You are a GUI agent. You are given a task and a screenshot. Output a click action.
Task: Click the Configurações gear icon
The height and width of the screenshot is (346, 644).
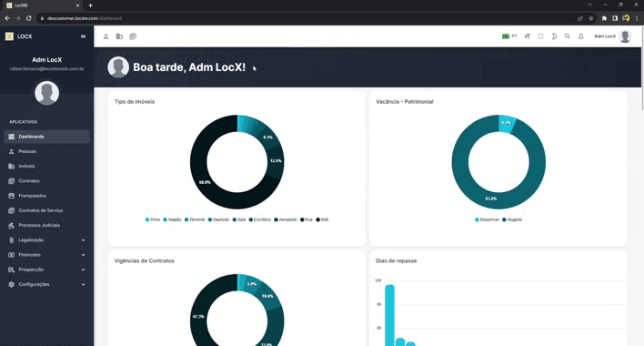coord(11,284)
